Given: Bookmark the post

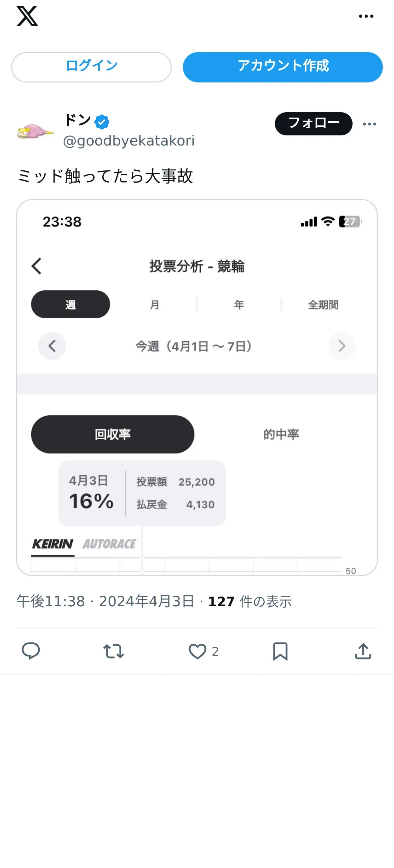Looking at the screenshot, I should 280,651.
